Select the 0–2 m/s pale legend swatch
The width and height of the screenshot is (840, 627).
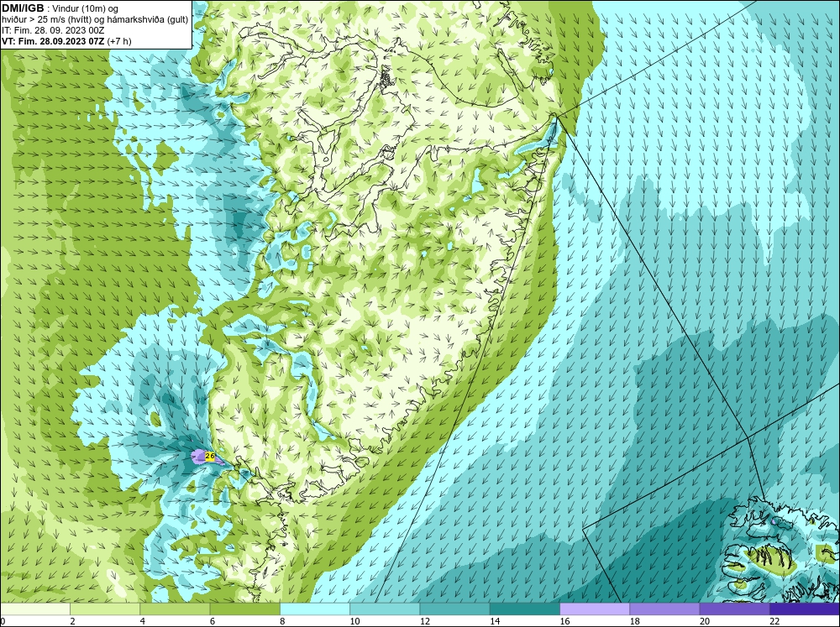tap(34, 609)
